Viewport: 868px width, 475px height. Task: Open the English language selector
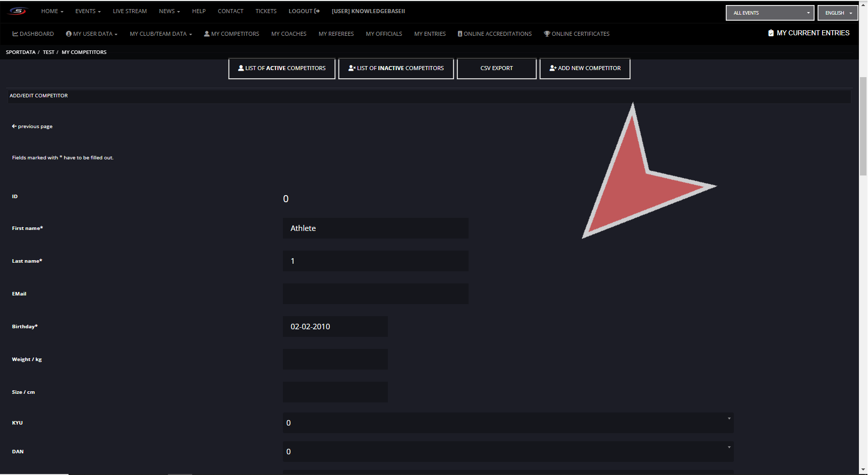[x=838, y=13]
